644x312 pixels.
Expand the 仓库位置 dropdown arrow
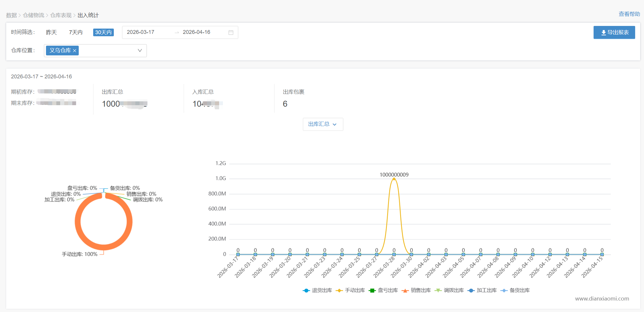click(x=140, y=51)
